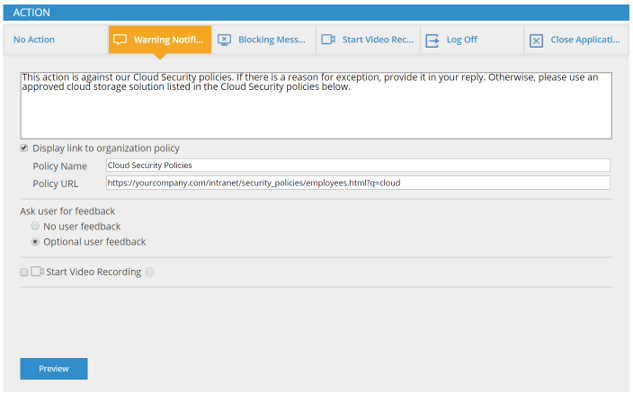Click camera icon beside Start Video Recording checkbox
This screenshot has width=633, height=394.
pyautogui.click(x=37, y=271)
